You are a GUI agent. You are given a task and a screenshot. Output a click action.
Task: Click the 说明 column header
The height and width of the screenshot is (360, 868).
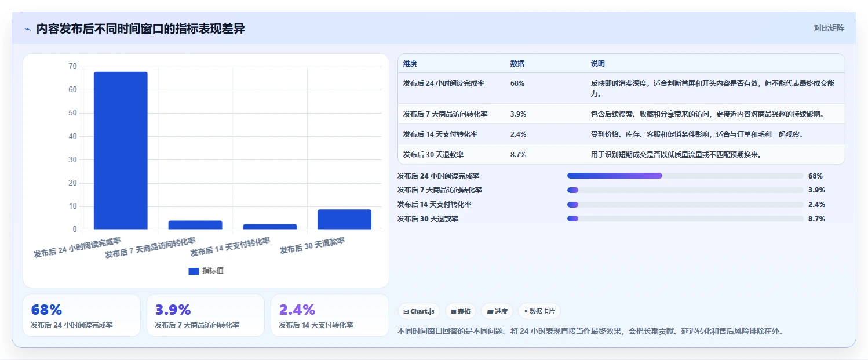tap(598, 63)
